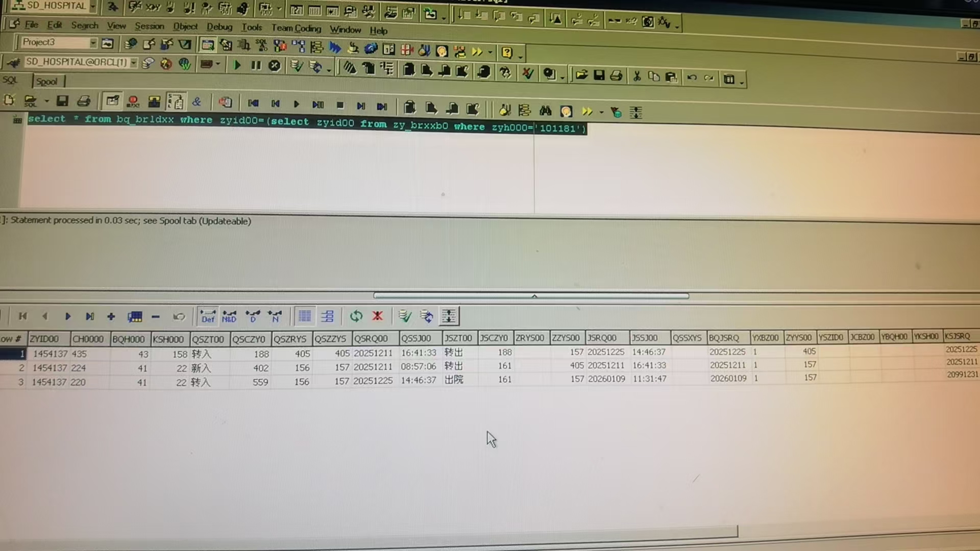This screenshot has width=980, height=551.
Task: Click the plus insert row icon in the grid toolbar
Action: (x=111, y=317)
